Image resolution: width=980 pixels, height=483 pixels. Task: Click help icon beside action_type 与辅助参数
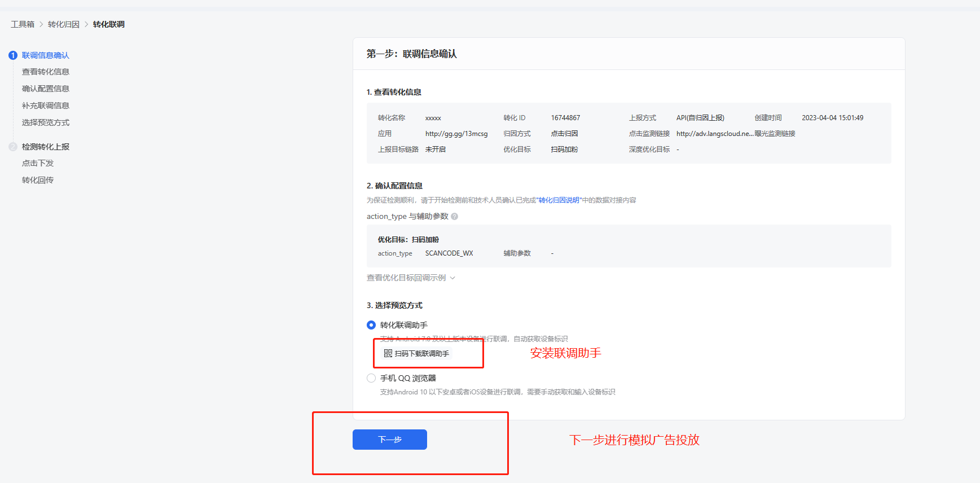[455, 217]
